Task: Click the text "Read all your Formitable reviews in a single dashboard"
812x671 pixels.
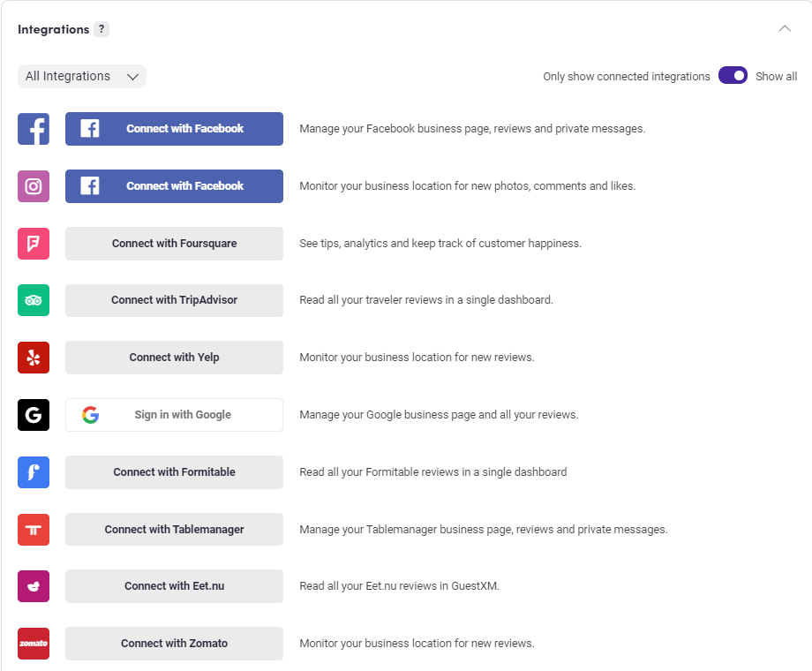Action: pos(433,472)
